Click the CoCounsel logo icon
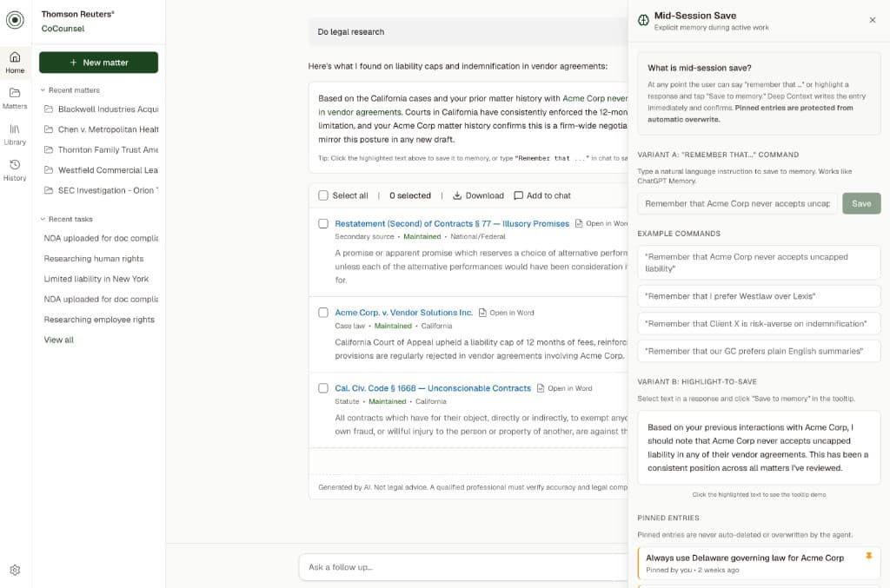The width and height of the screenshot is (890, 588). tap(15, 21)
